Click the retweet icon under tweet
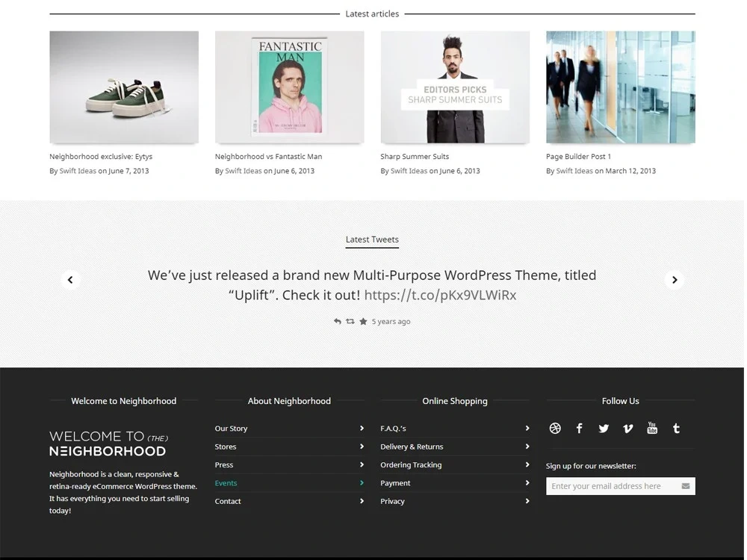This screenshot has height=560, width=747. coord(350,321)
